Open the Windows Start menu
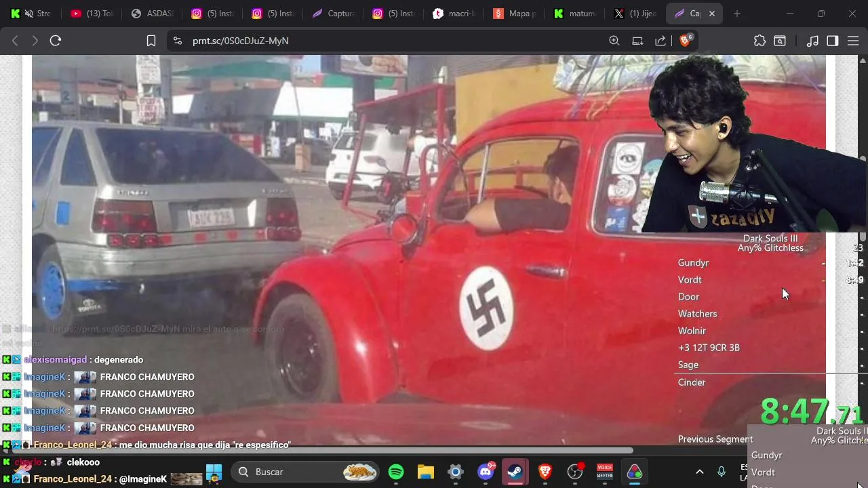 [214, 472]
